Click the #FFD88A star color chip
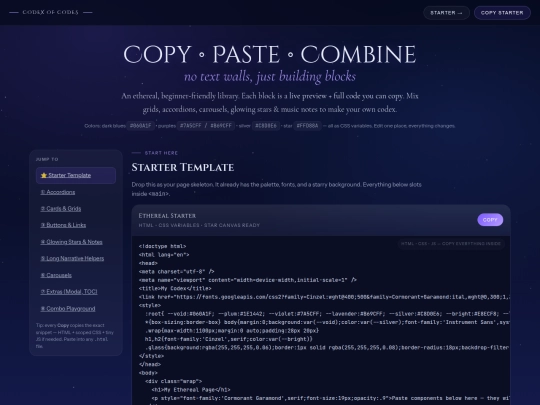Viewport: 540px width, 405px height. [x=308, y=126]
